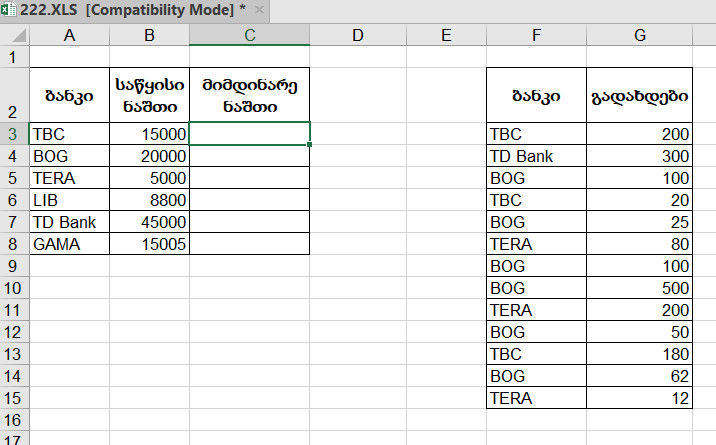The image size is (716, 445).
Task: Click the fill handle of cell C3
Action: pyautogui.click(x=310, y=144)
